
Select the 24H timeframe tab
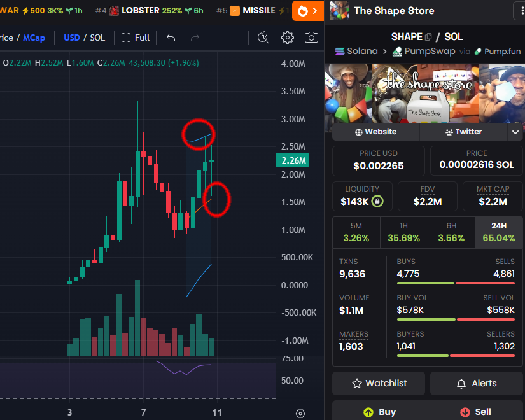[498, 232]
